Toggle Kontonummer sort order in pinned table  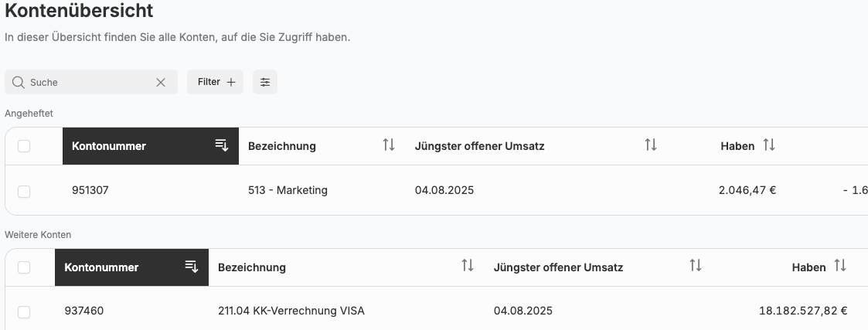[x=222, y=145]
